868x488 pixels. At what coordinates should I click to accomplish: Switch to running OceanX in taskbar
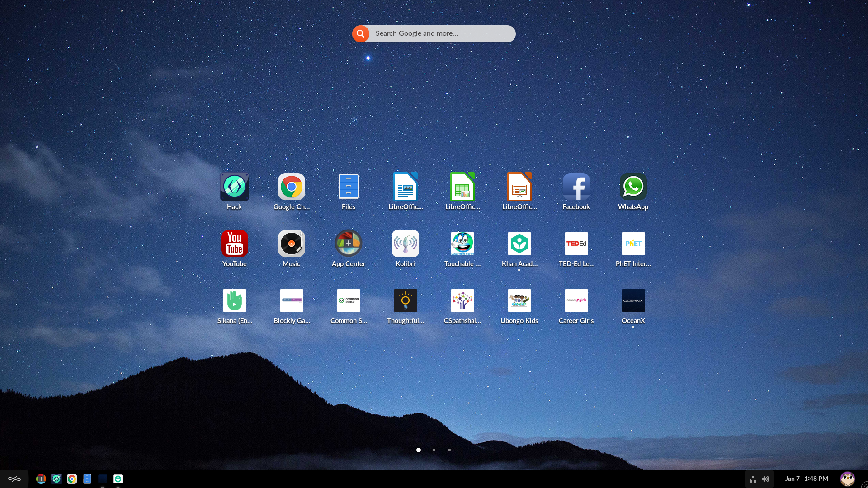pyautogui.click(x=103, y=479)
